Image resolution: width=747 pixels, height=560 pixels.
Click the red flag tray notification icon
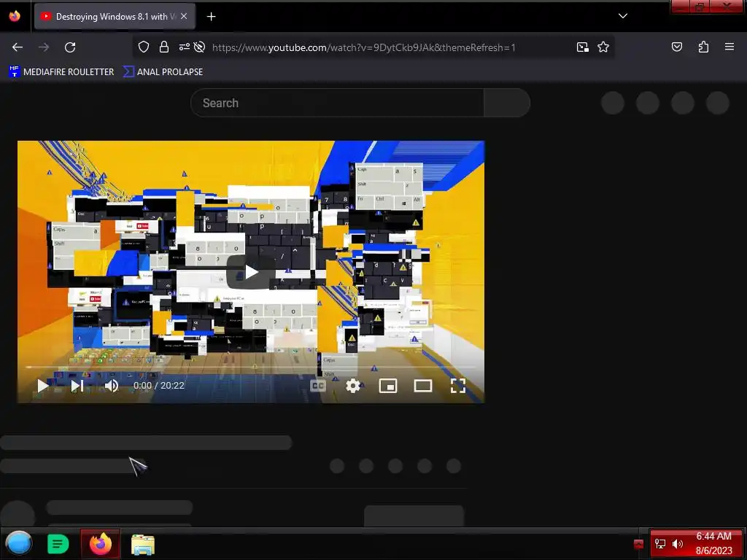638,544
